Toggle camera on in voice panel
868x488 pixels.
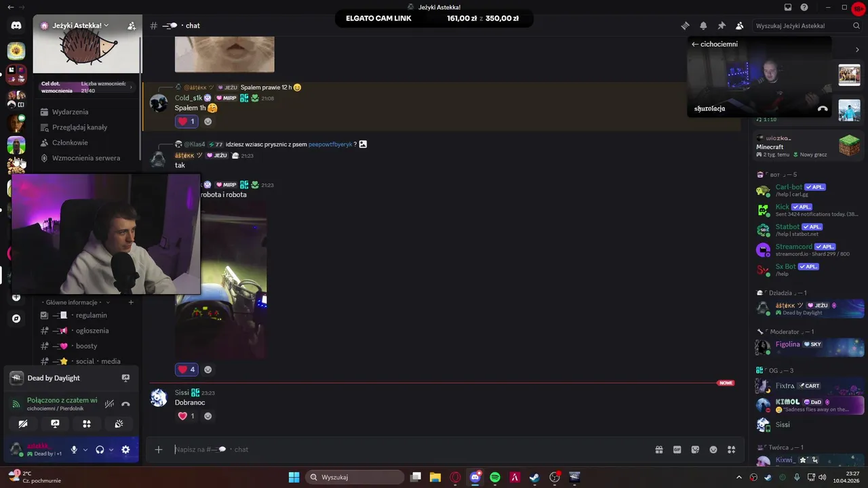coord(23,424)
